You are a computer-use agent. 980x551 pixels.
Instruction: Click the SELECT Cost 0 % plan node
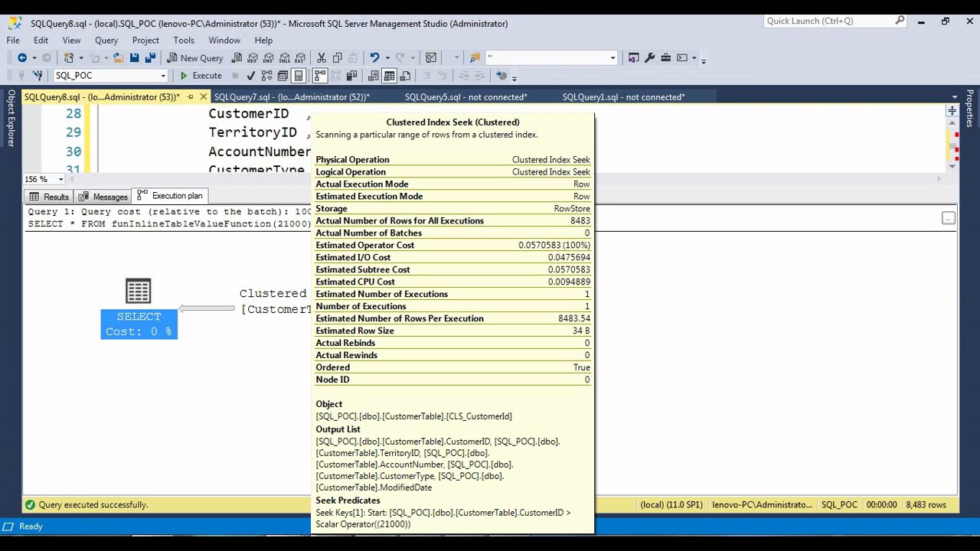point(139,309)
